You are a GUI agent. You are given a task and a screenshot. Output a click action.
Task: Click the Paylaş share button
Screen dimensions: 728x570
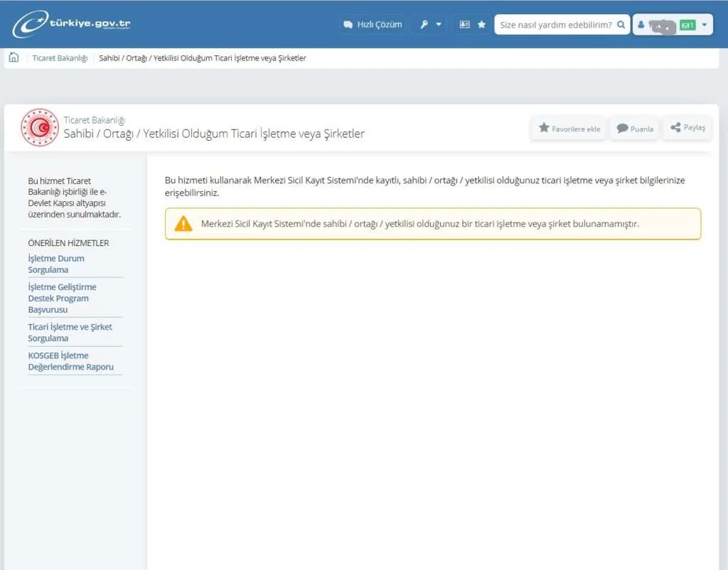[x=687, y=128]
